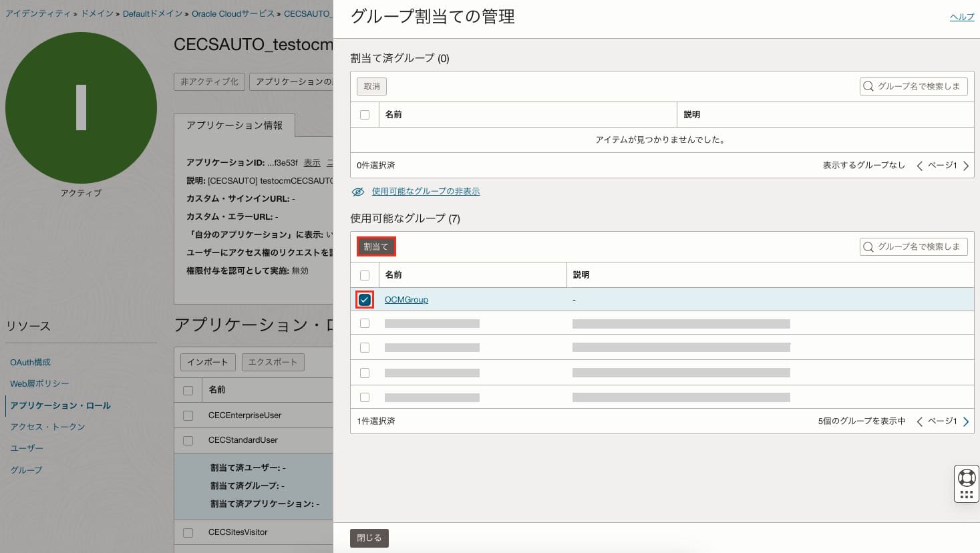Check the row below OCMGroup

pos(365,323)
